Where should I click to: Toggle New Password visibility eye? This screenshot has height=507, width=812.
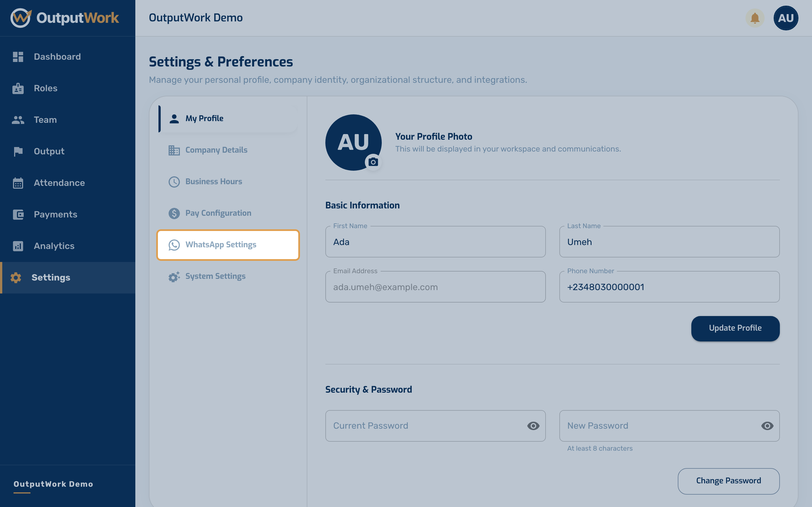(767, 426)
